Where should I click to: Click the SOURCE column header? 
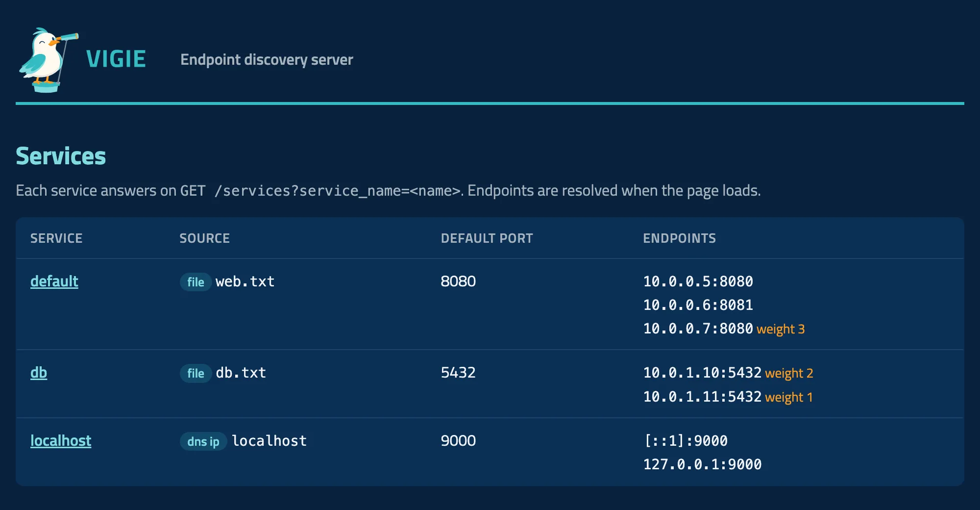point(204,238)
